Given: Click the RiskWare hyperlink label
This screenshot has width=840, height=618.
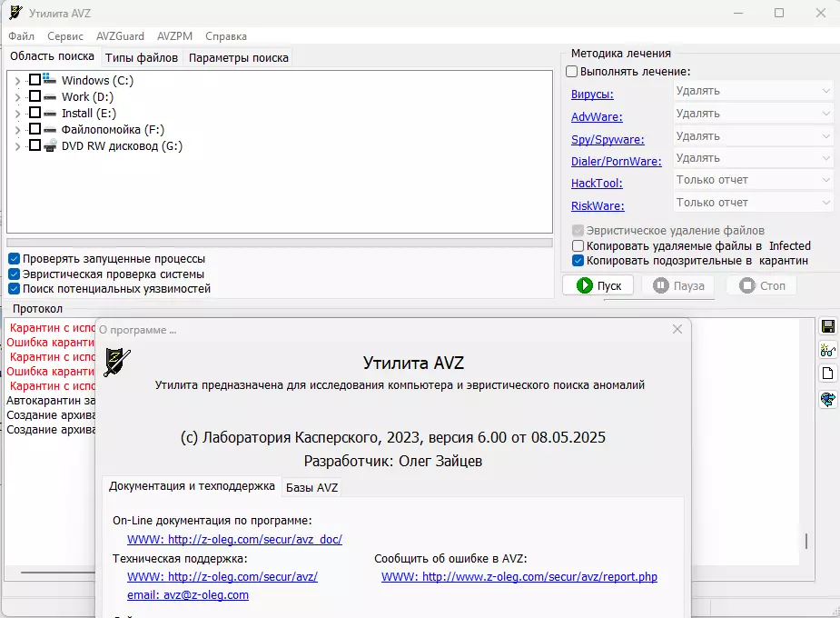Looking at the screenshot, I should click(598, 205).
